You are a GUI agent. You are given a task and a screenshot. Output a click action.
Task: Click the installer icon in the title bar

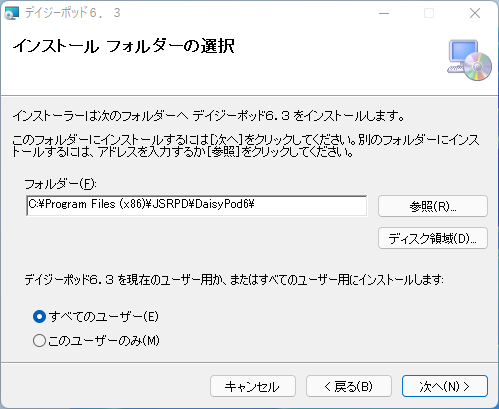(x=12, y=13)
